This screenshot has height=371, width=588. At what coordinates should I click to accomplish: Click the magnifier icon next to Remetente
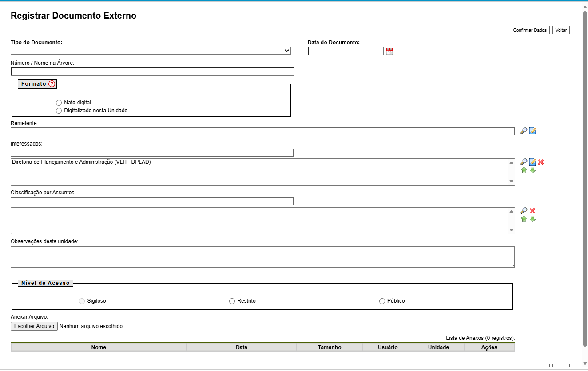pyautogui.click(x=524, y=131)
